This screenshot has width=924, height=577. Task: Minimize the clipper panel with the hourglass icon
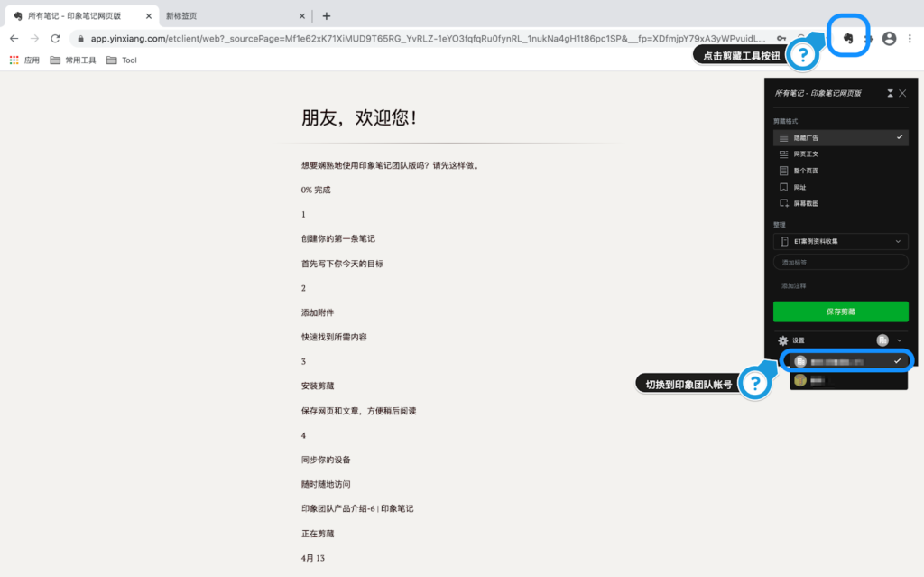890,93
